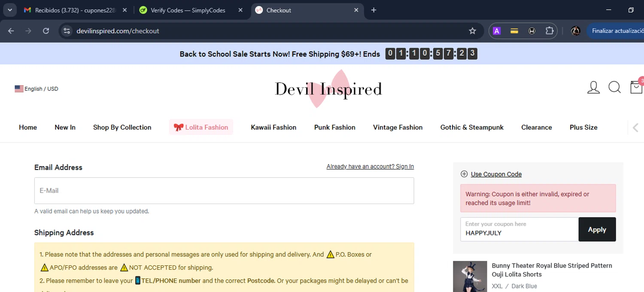Open the English / USD language selector
This screenshot has height=292, width=644.
click(36, 89)
